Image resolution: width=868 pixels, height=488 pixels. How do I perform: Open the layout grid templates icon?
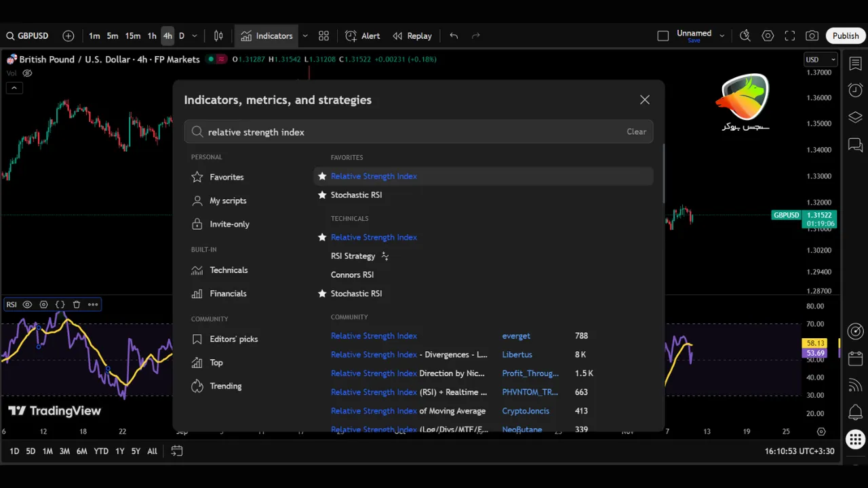323,36
